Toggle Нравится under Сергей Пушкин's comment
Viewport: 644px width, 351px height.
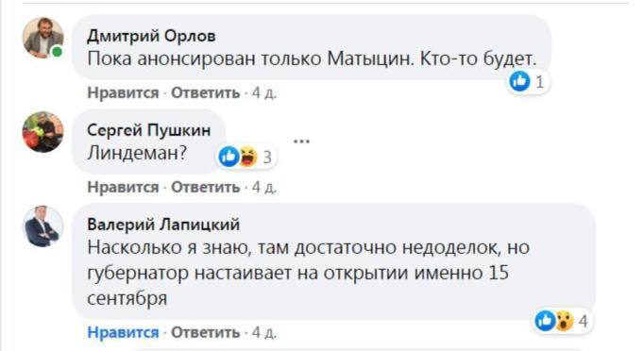click(123, 187)
